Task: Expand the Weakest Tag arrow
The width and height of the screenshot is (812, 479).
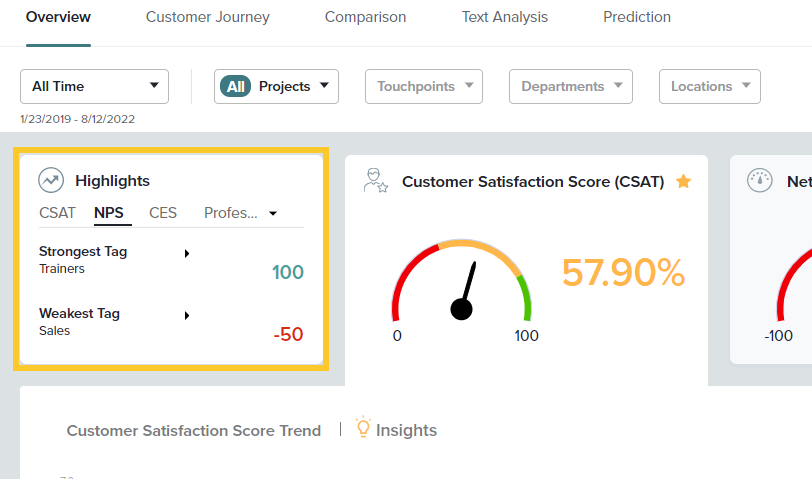Action: tap(187, 316)
